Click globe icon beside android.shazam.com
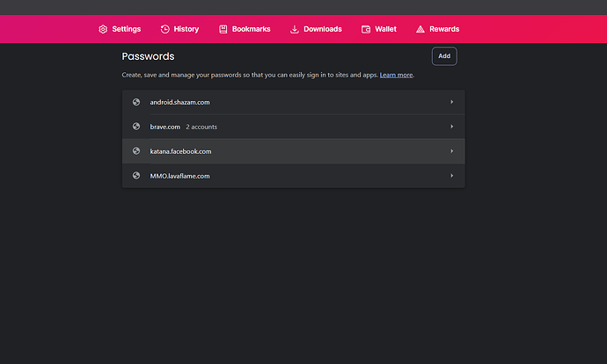Screen dimensions: 607x364 click(x=136, y=102)
